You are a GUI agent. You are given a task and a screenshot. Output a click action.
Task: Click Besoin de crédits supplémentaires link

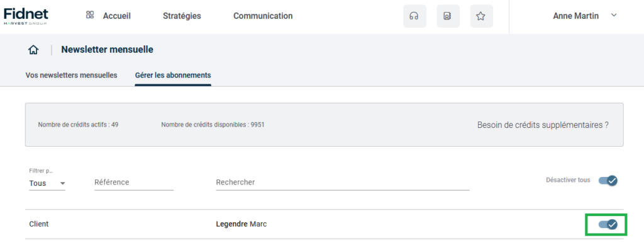pyautogui.click(x=543, y=125)
